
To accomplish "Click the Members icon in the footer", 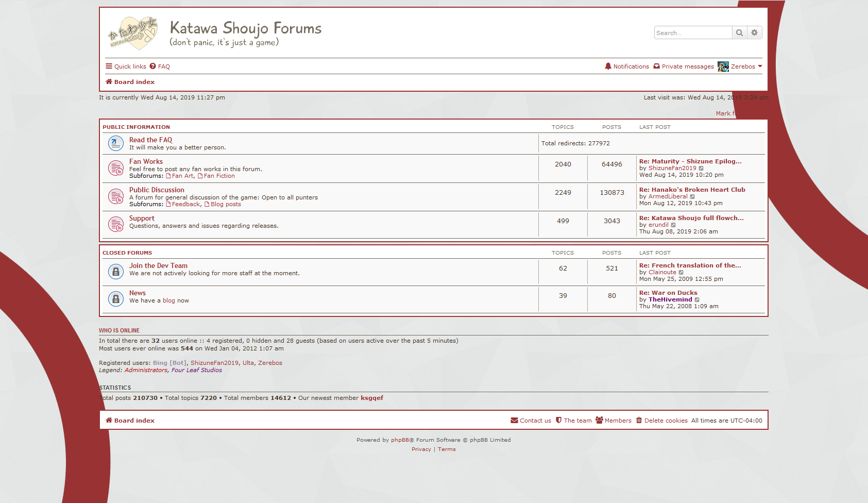I will (x=599, y=420).
